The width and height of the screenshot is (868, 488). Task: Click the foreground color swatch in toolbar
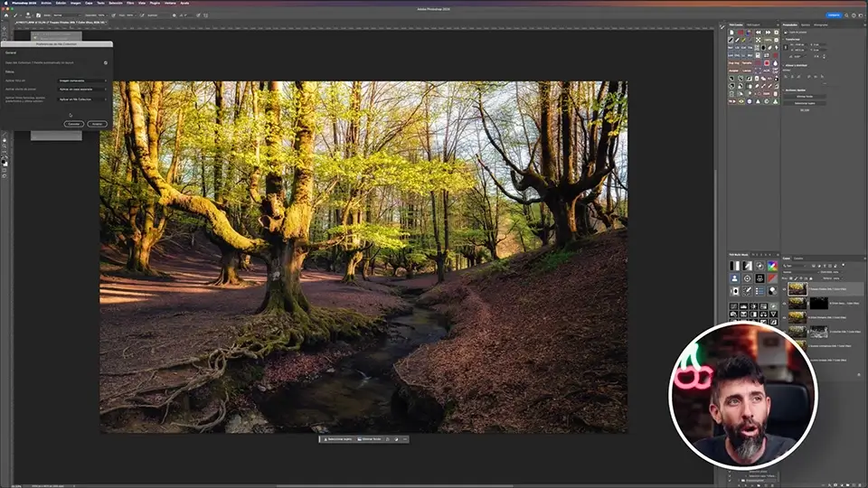point(4,160)
